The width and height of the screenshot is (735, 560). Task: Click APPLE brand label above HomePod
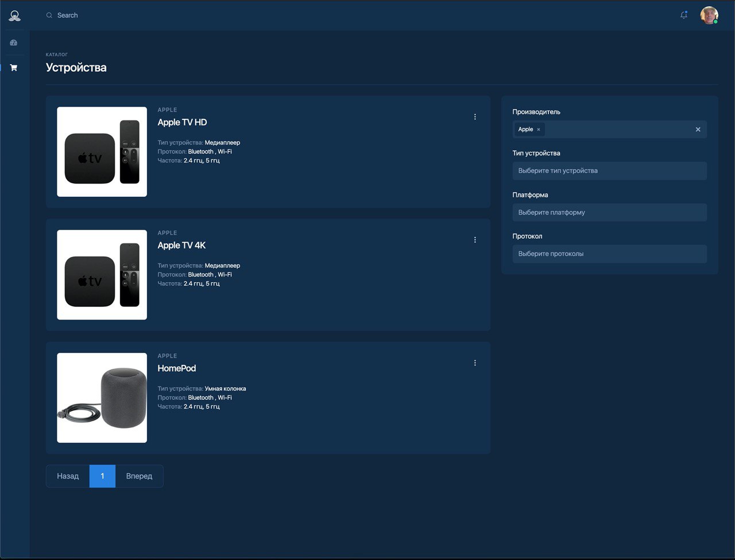point(167,356)
